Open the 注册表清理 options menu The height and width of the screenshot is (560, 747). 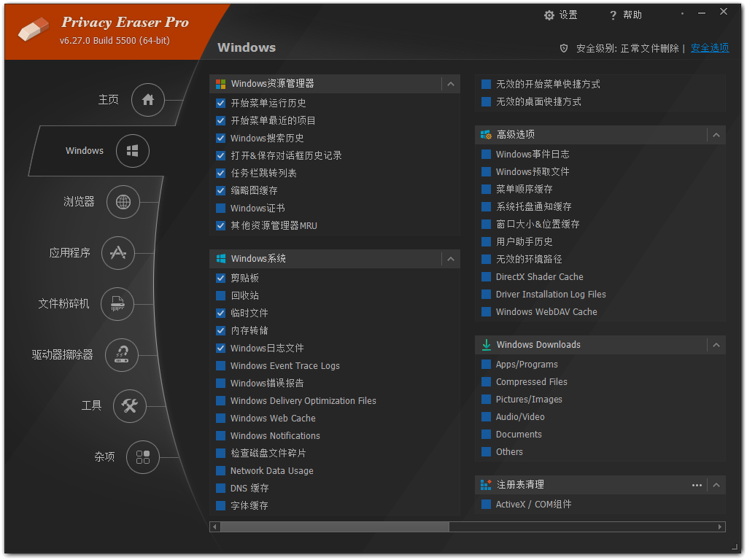[697, 484]
